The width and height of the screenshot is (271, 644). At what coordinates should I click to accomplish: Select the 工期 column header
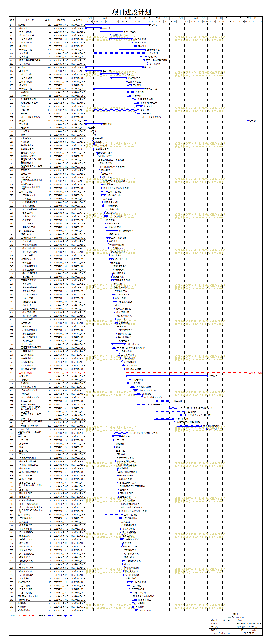pyautogui.click(x=48, y=20)
